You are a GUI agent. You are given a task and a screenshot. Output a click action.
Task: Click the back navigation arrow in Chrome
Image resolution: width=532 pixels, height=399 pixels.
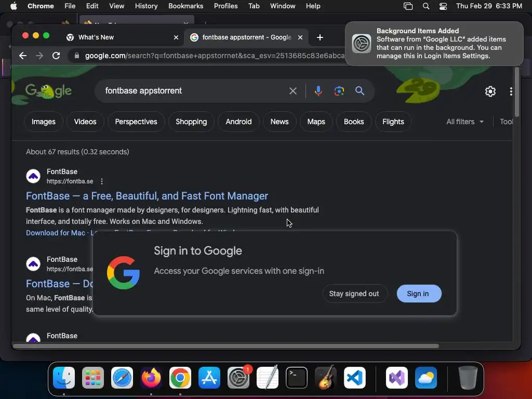pos(23,56)
